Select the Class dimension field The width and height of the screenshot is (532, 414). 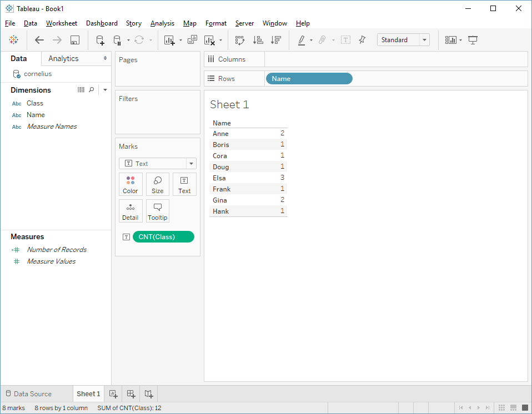tap(35, 103)
